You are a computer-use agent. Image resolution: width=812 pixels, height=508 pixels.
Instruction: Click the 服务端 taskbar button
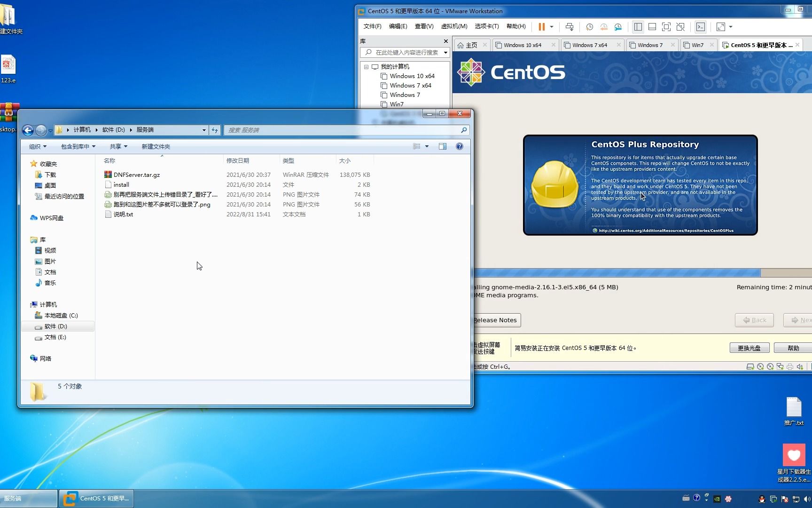(28, 499)
